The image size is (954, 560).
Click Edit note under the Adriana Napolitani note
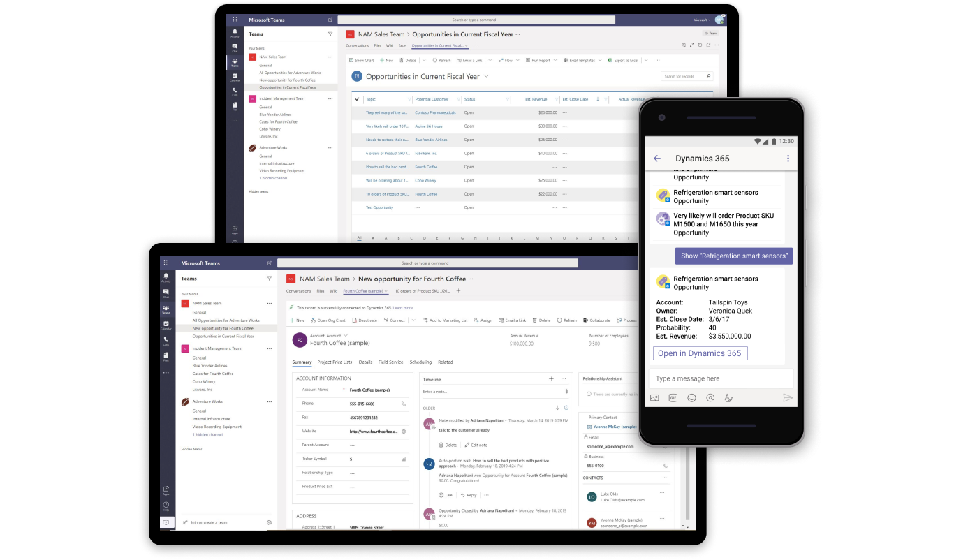click(476, 445)
